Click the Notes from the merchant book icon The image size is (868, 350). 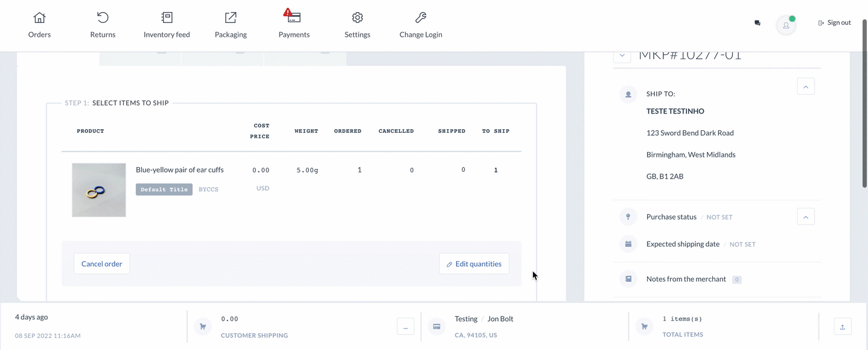pos(628,279)
